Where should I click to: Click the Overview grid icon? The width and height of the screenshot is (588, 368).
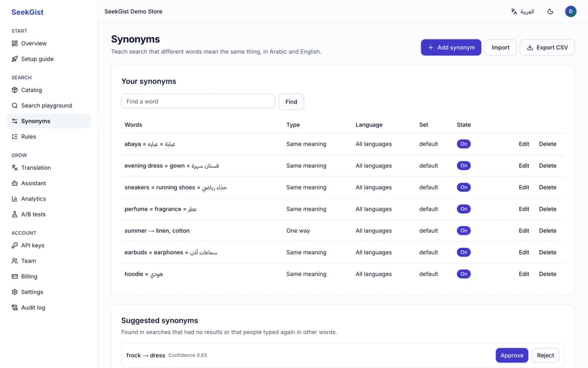[15, 43]
